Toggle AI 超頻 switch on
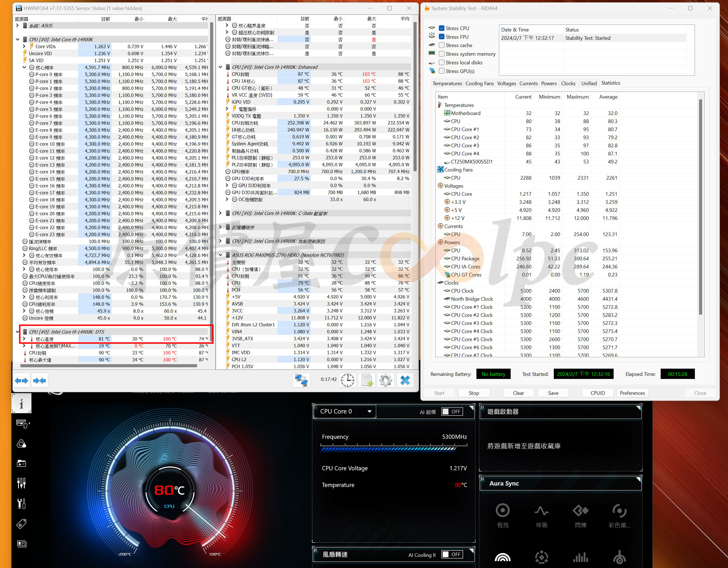This screenshot has height=568, width=728. pos(452,412)
